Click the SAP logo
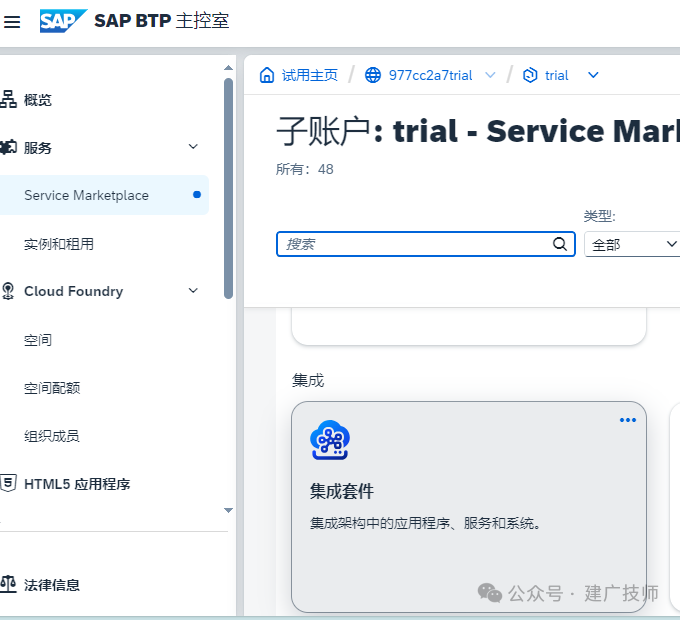The width and height of the screenshot is (680, 620). click(x=62, y=21)
